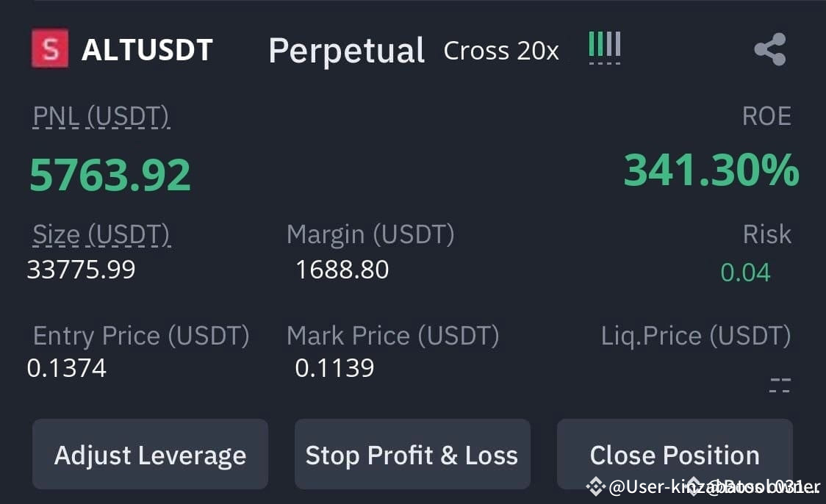The image size is (826, 504).
Task: Tap the Mark Price value 0.1139
Action: coord(335,368)
